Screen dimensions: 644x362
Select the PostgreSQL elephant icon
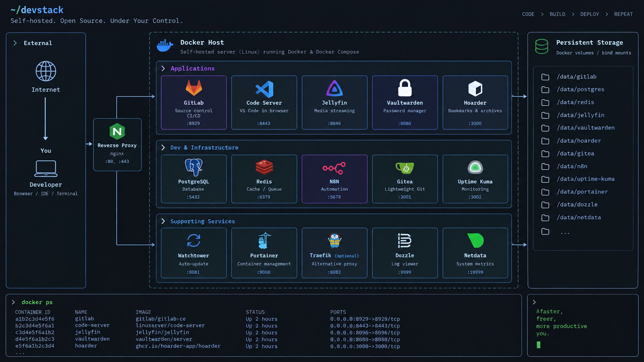tap(194, 167)
